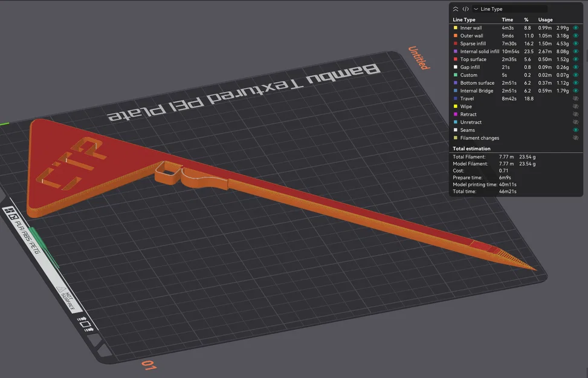Viewport: 588px width, 378px height.
Task: Show Unretract points using crossed eye icon
Action: click(x=576, y=122)
